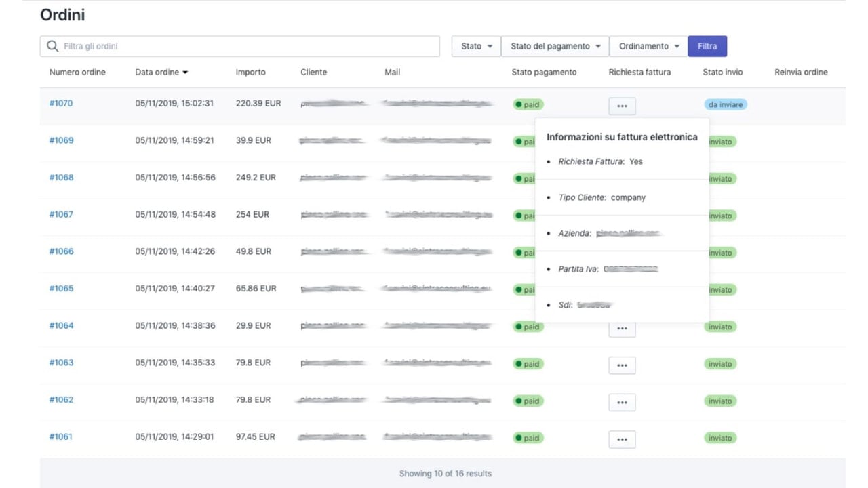868x488 pixels.
Task: Open order #1066 link
Action: (x=61, y=251)
